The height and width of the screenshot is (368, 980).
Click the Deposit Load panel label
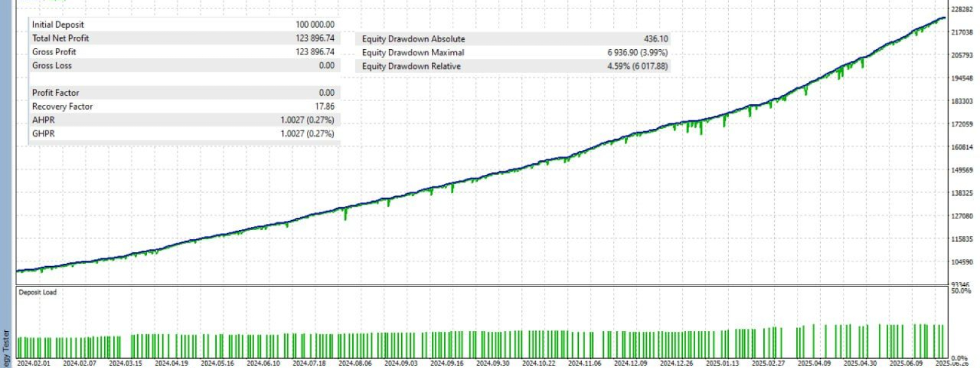pyautogui.click(x=37, y=292)
